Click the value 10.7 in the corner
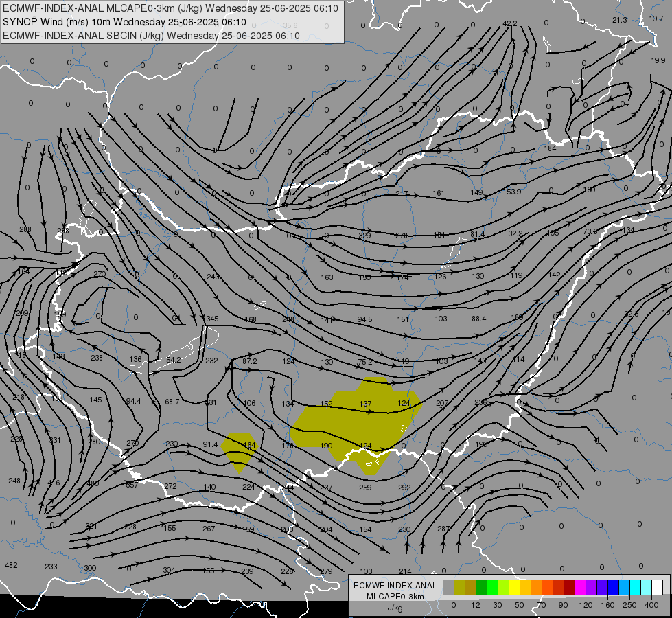This screenshot has height=618, width=672. pyautogui.click(x=656, y=19)
